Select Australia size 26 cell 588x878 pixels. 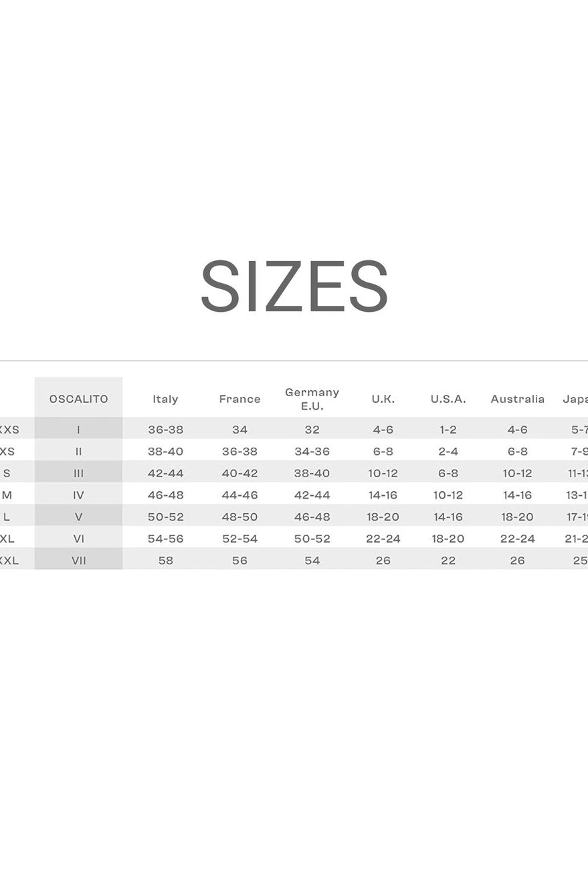[517, 561]
